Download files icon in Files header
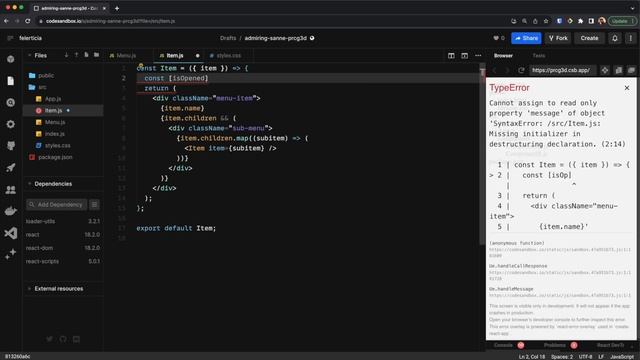640x360 pixels. point(66,55)
